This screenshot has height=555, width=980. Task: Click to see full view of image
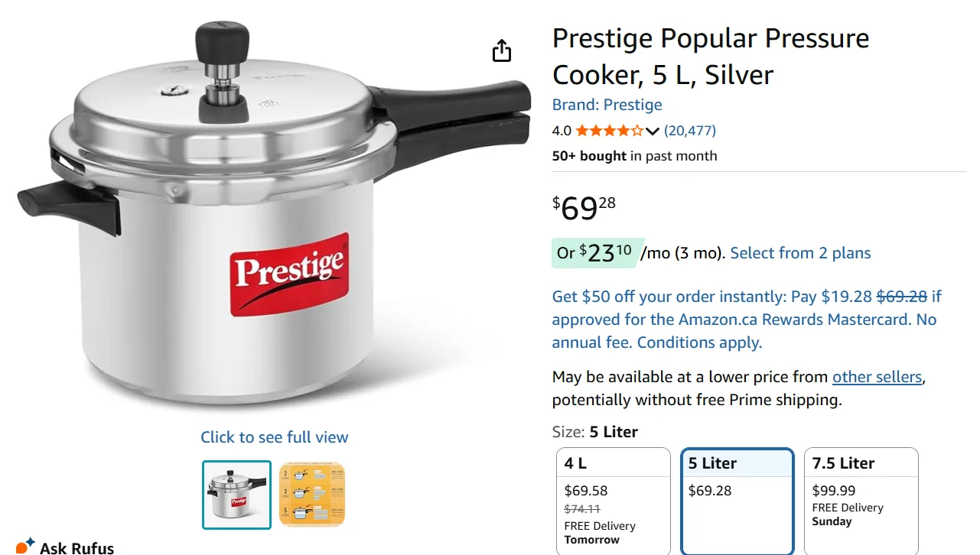[274, 437]
